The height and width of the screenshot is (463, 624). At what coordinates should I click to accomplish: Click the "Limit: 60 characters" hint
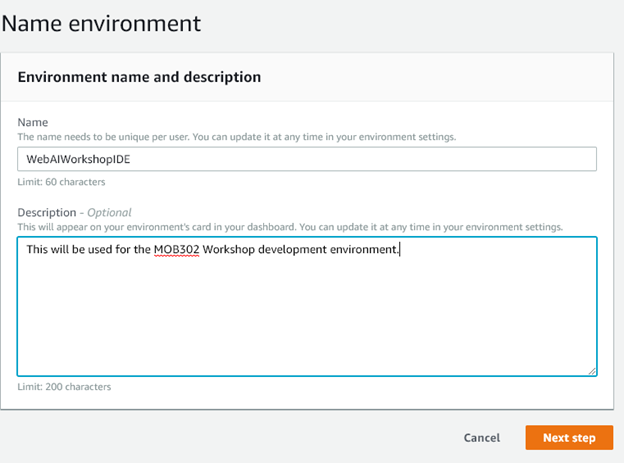[x=61, y=182]
